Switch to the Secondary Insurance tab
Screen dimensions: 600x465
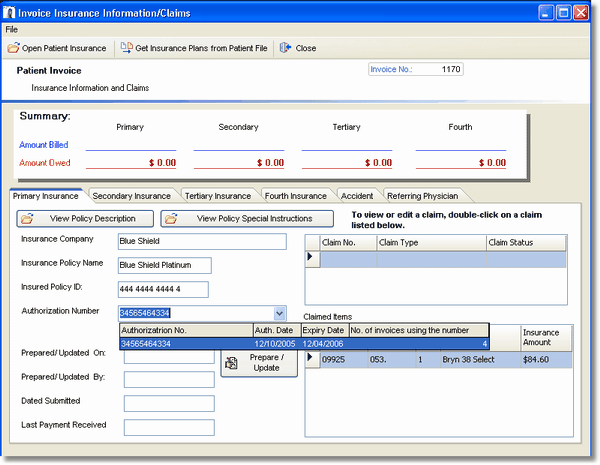coord(132,196)
